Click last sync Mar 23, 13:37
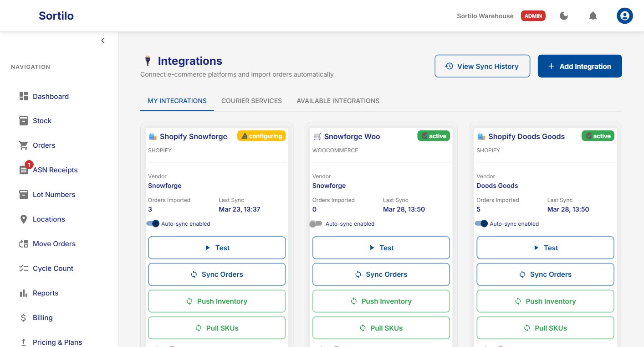The height and width of the screenshot is (347, 644). pyautogui.click(x=239, y=209)
